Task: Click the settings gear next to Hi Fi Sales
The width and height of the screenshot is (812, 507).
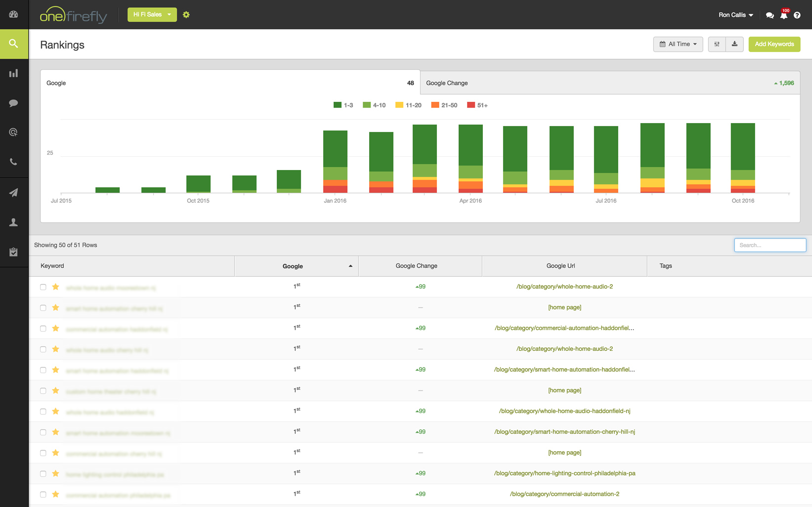Action: 186,15
